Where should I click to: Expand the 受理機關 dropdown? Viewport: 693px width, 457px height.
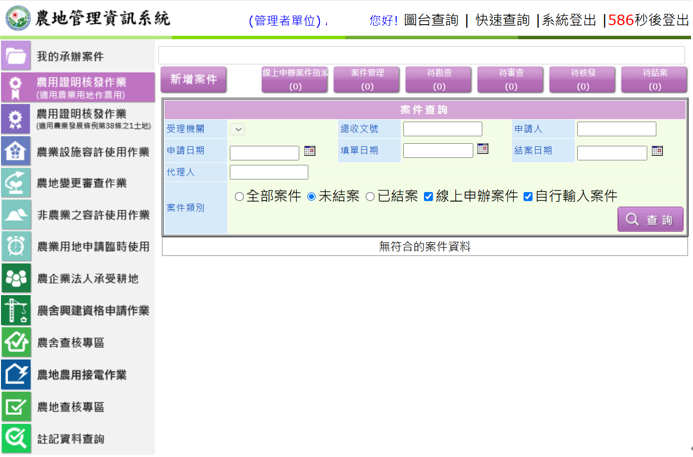pyautogui.click(x=237, y=129)
